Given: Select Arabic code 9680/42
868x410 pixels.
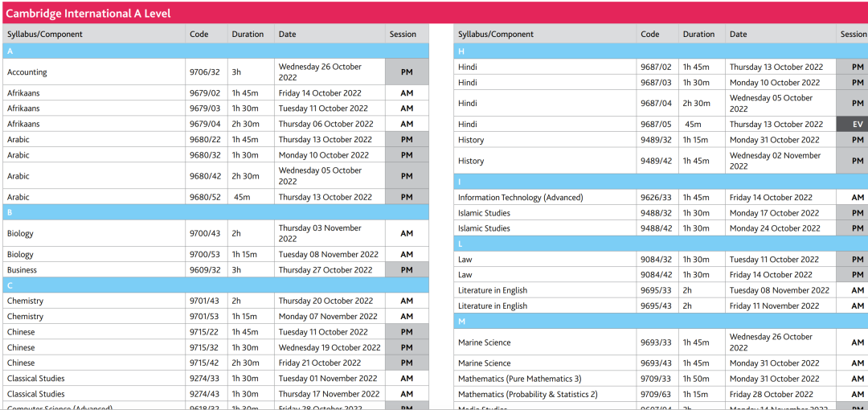Looking at the screenshot, I should [205, 176].
